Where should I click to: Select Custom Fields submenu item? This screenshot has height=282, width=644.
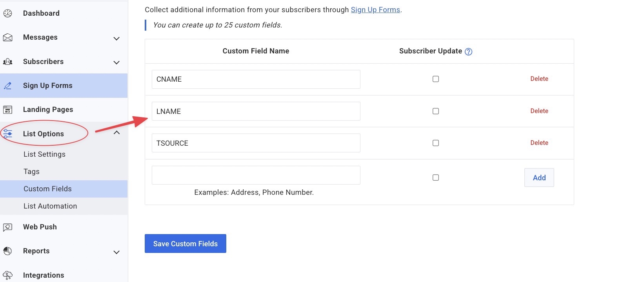64,189
